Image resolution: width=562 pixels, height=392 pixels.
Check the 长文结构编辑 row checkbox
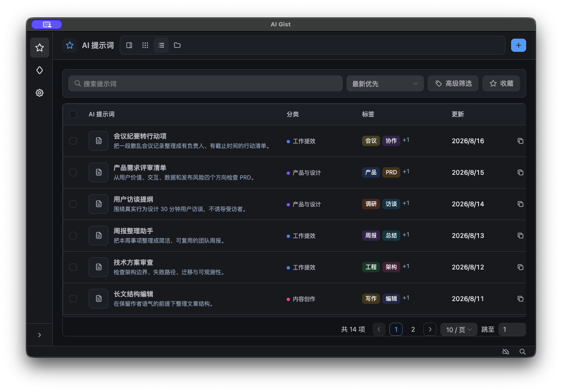(x=73, y=299)
